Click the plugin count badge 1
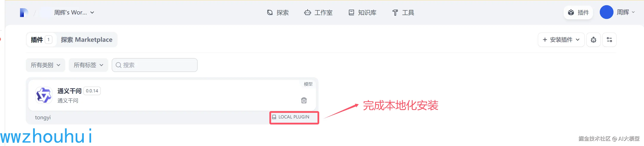This screenshot has width=644, height=146. pos(49,40)
